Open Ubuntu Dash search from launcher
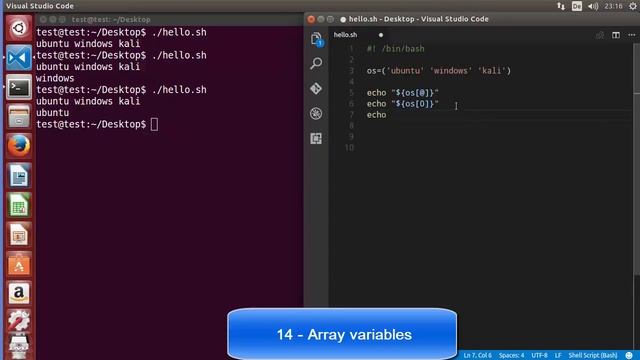This screenshot has height=360, width=640. [18, 28]
